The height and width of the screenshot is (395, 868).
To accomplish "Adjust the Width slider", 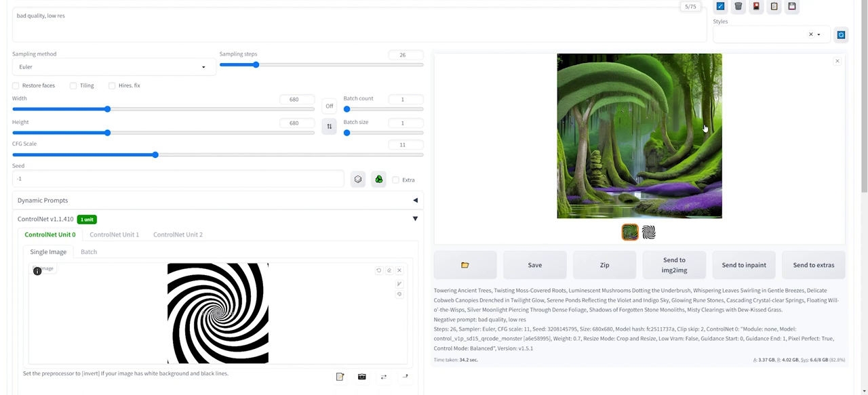I will pyautogui.click(x=163, y=108).
